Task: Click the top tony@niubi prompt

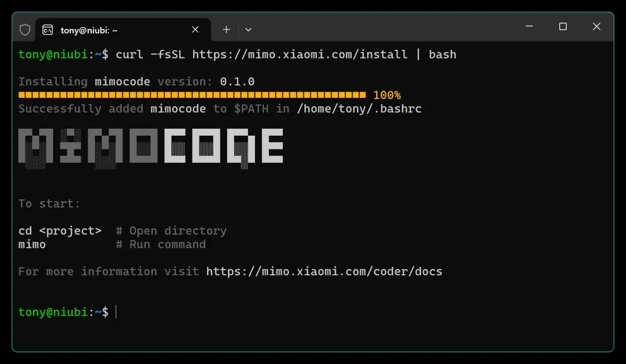Action: 63,54
